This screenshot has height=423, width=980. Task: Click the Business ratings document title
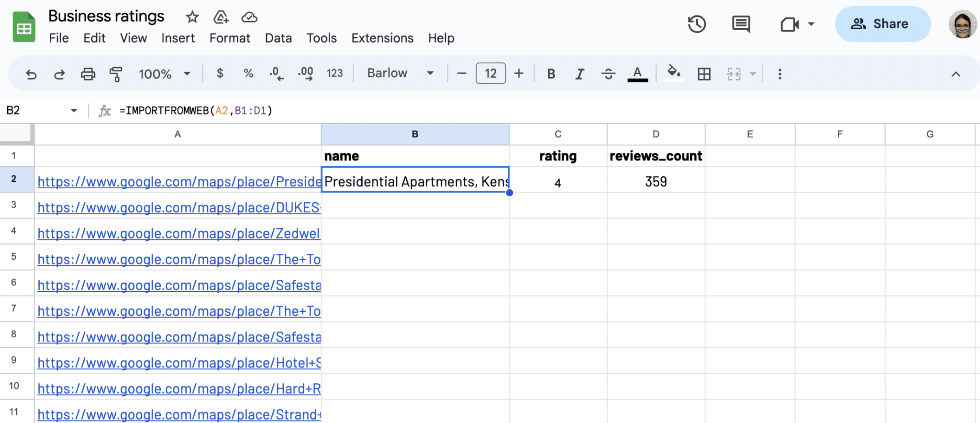(106, 16)
